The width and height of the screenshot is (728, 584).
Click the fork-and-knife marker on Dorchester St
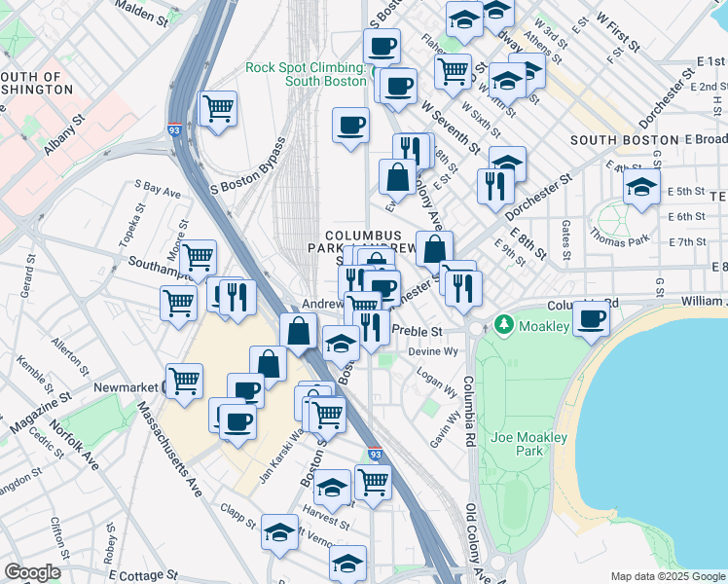(495, 187)
